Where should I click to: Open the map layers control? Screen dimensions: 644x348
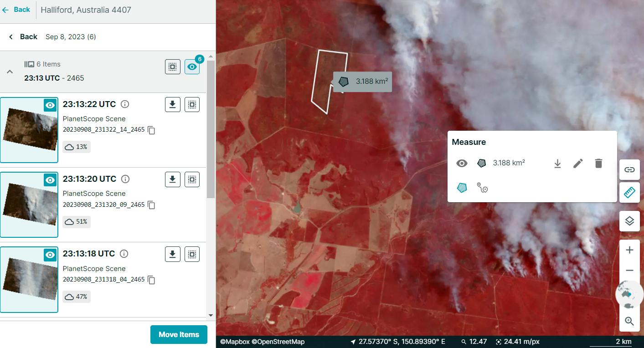tap(629, 221)
